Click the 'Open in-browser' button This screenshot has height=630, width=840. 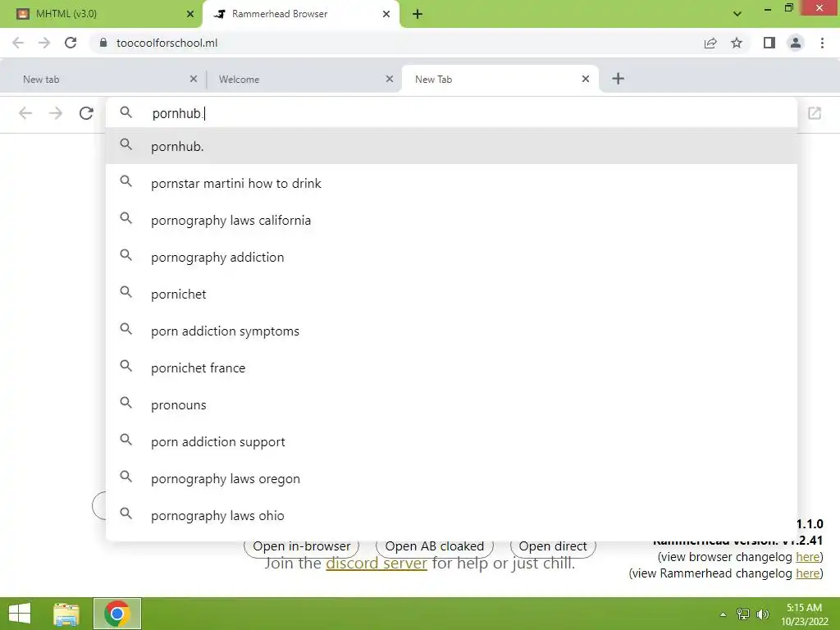(302, 547)
